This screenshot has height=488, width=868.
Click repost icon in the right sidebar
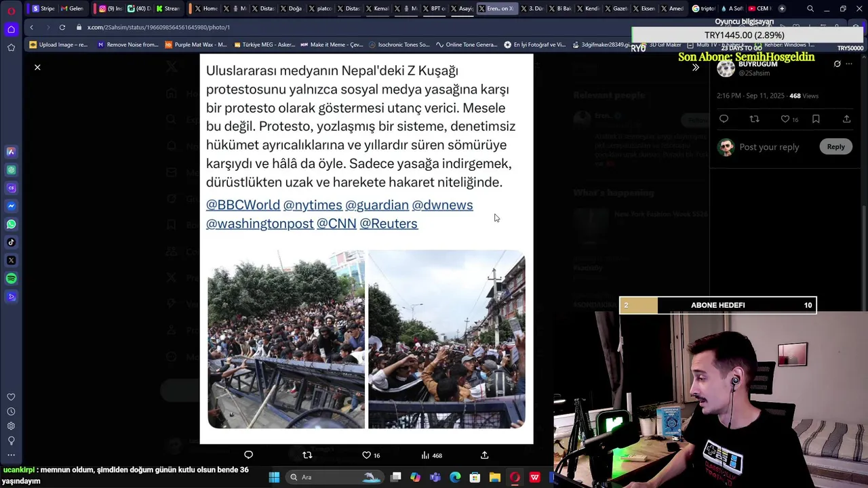click(754, 119)
